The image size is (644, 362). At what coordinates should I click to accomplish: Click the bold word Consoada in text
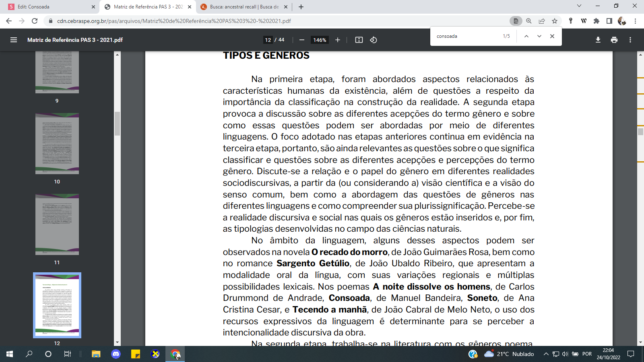[x=349, y=298]
